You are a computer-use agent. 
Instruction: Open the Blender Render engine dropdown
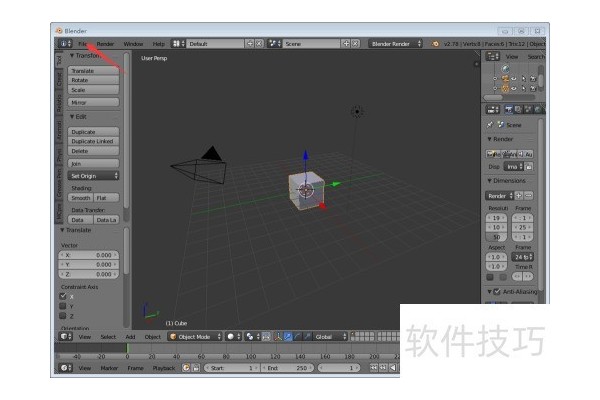coord(396,44)
